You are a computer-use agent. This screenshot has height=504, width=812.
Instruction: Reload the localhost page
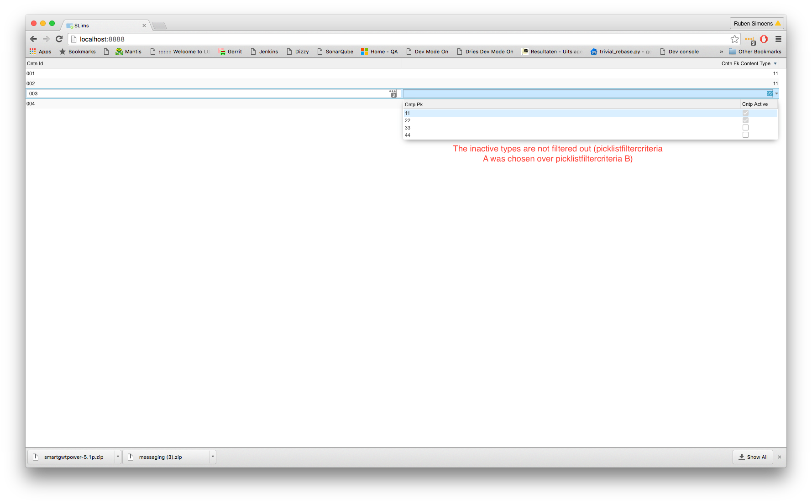point(59,39)
